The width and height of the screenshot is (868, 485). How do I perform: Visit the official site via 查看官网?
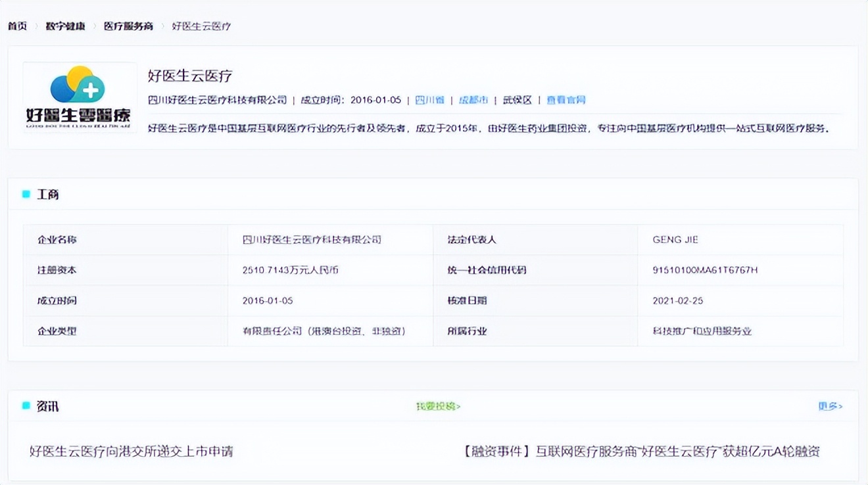[566, 100]
